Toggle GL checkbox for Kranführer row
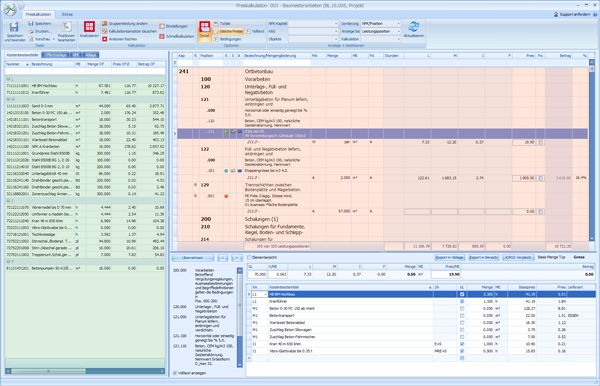600x386 pixels. point(462,301)
